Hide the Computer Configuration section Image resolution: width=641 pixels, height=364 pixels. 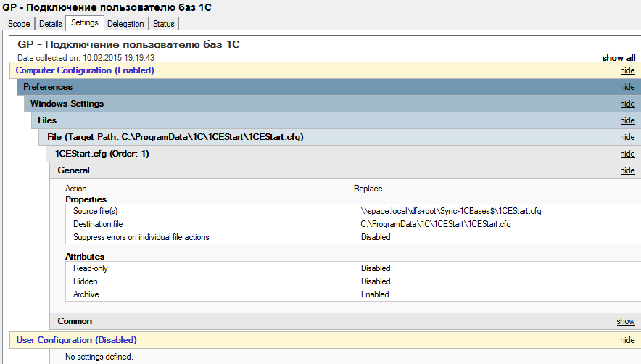[x=627, y=70]
